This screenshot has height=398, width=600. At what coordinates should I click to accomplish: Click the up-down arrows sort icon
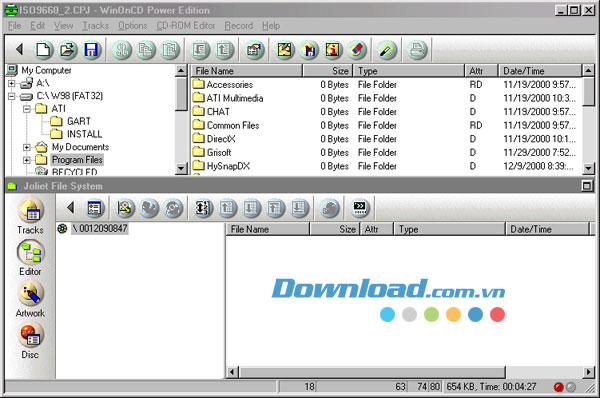(x=203, y=208)
